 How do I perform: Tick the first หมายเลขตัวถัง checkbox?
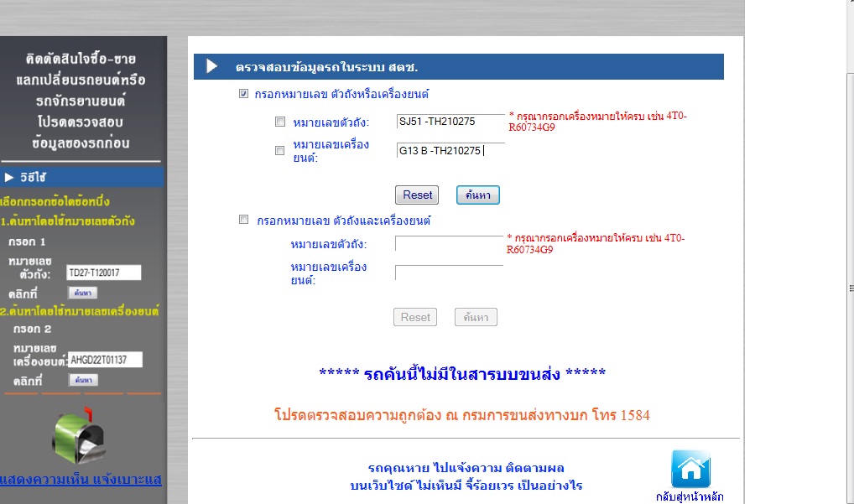280,122
